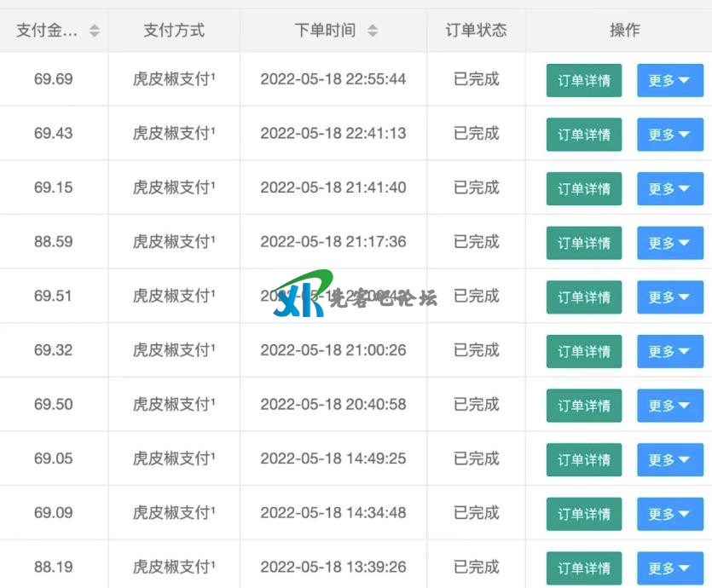Click the 订单状态 column header

pos(476,31)
